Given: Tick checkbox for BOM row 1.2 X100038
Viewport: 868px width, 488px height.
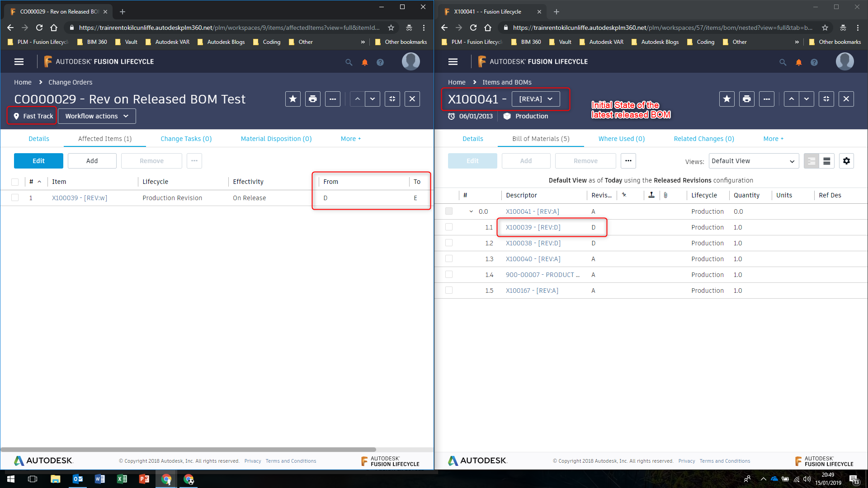Looking at the screenshot, I should (449, 243).
